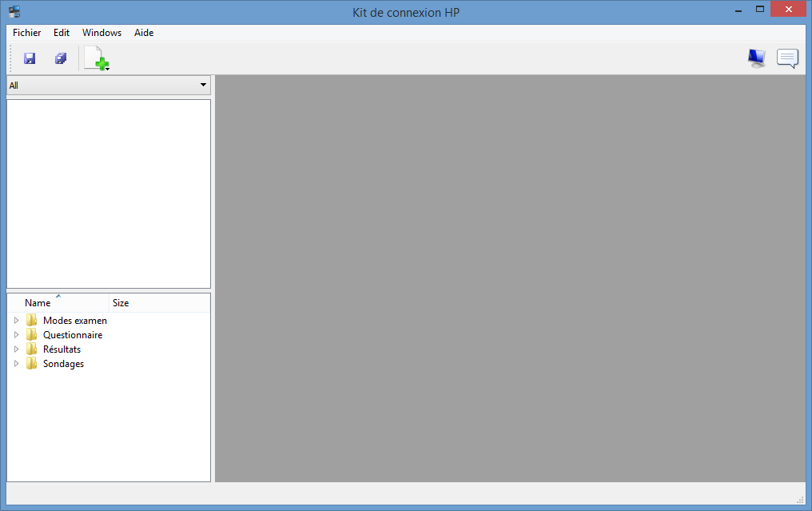Click the toolbar drag handle grip
The image size is (812, 511).
[10, 58]
